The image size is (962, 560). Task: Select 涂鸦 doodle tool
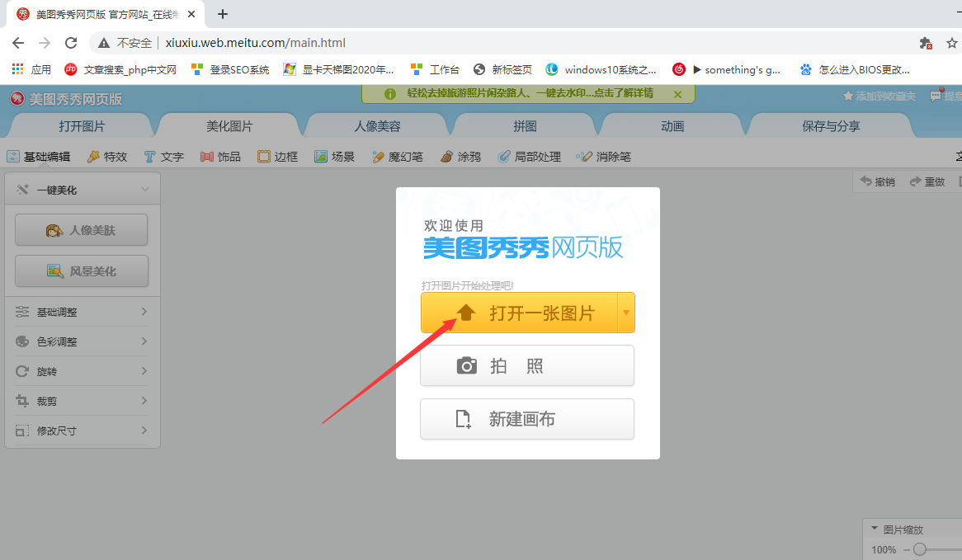click(x=460, y=157)
